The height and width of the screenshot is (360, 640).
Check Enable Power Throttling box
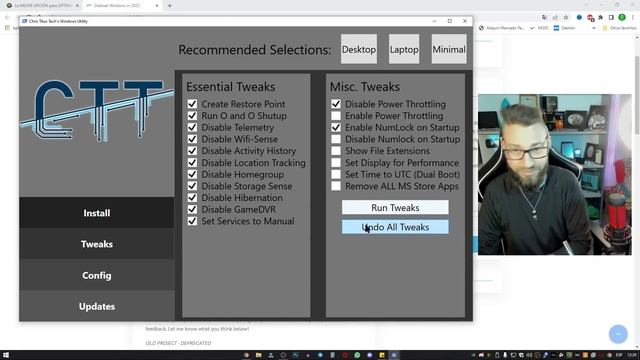click(x=336, y=116)
